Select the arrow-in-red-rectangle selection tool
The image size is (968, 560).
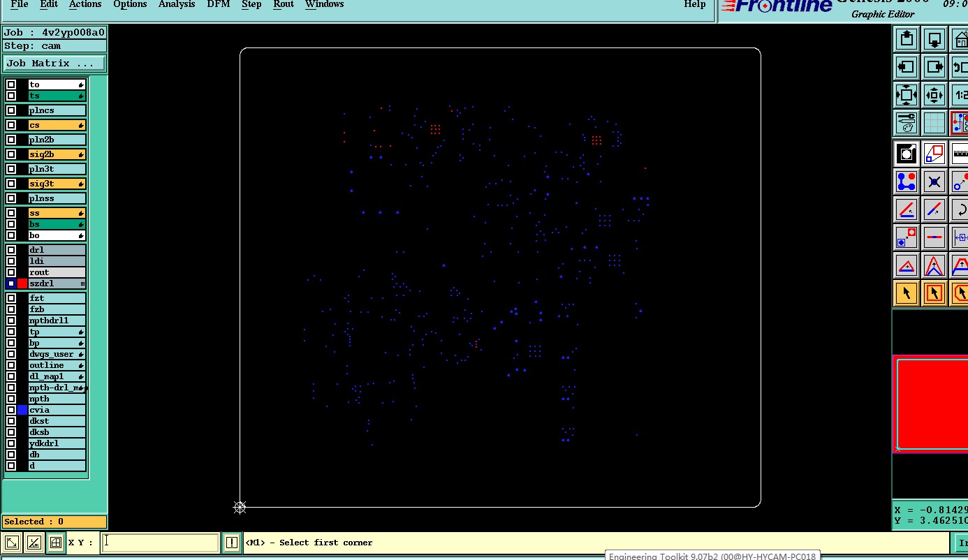pyautogui.click(x=934, y=293)
